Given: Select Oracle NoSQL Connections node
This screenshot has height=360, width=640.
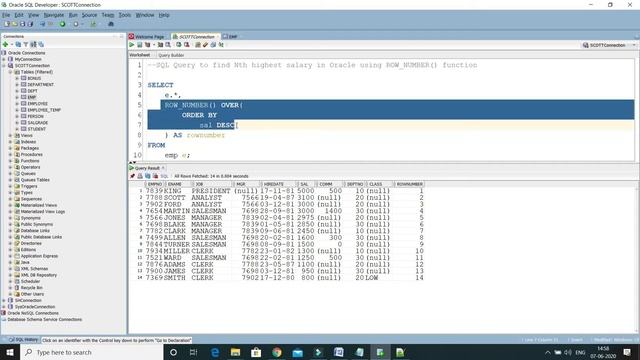Looking at the screenshot, I should point(33,313).
